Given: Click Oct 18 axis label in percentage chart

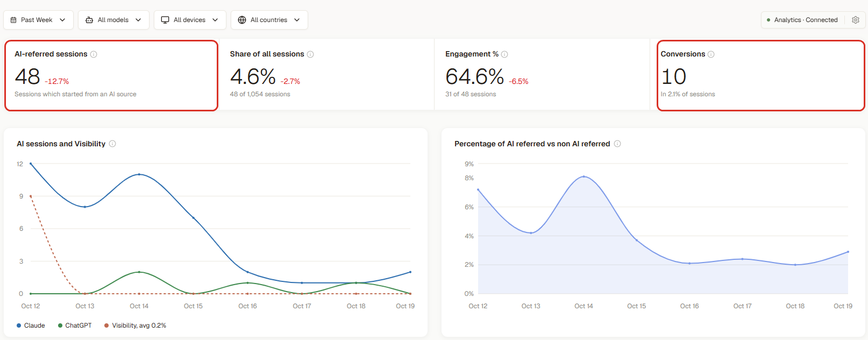Looking at the screenshot, I should coord(795,306).
